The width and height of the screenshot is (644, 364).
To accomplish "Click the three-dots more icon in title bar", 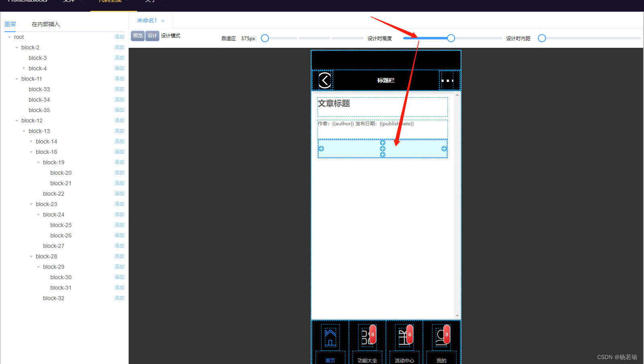I will 447,81.
